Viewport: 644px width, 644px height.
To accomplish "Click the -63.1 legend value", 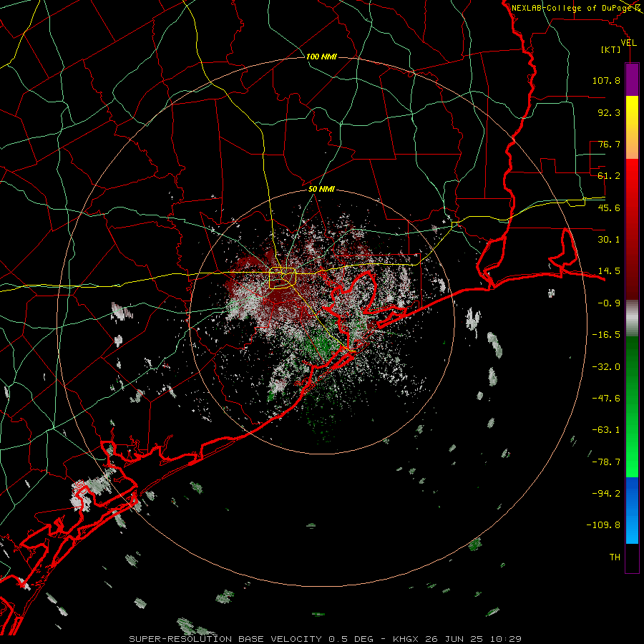I will 606,430.
